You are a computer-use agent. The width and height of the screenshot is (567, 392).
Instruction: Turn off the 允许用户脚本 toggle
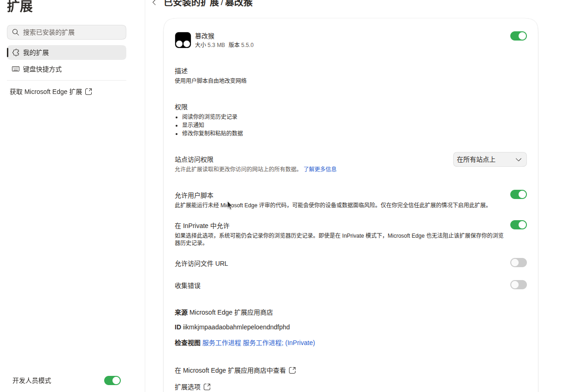click(519, 194)
